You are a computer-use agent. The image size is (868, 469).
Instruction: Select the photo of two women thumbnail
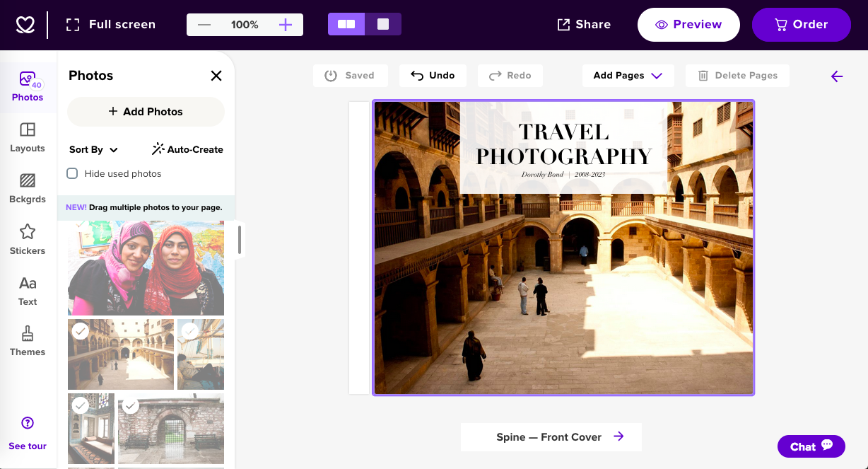[146, 267]
